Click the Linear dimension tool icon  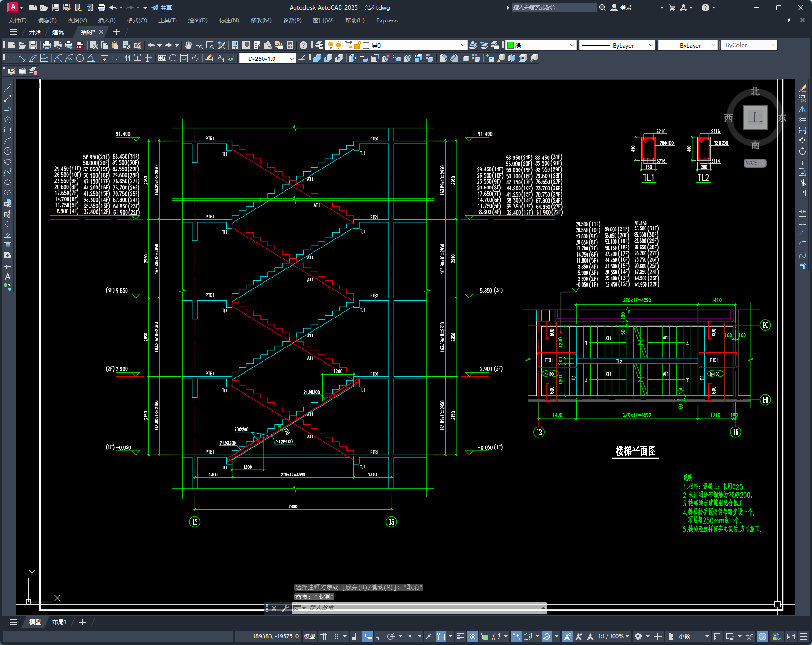[x=11, y=58]
